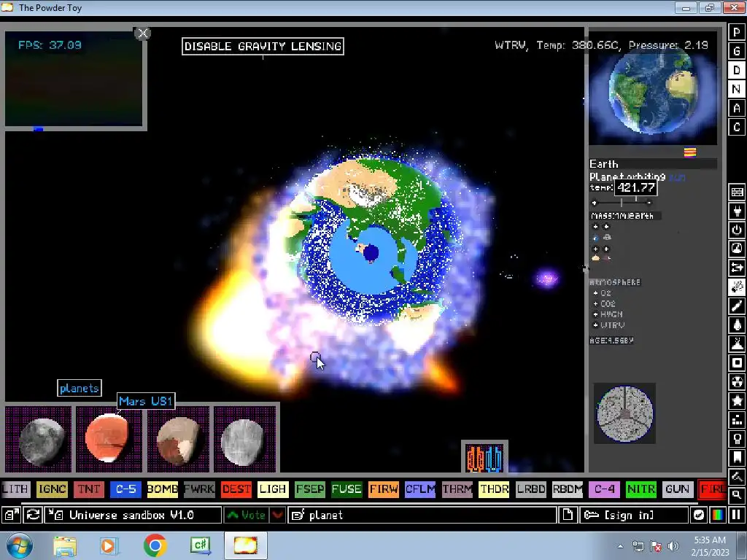Open the Game of Life category icon
Viewport: 747px width, 560px height.
[x=737, y=420]
